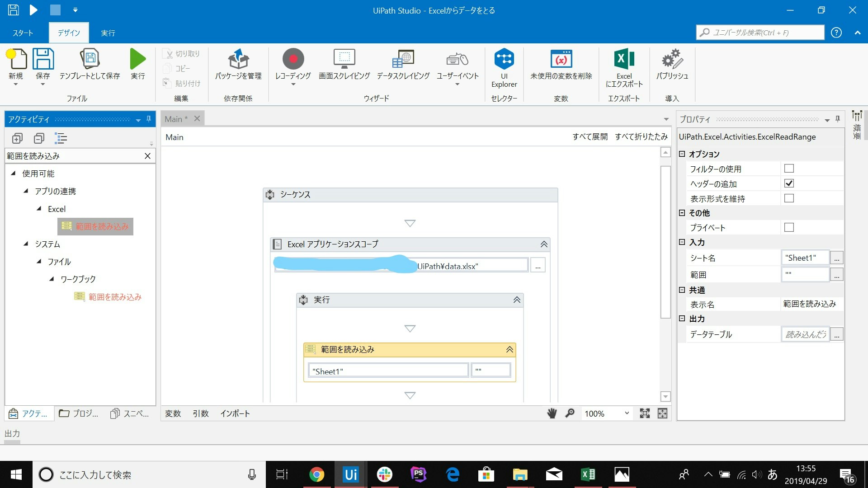Click the Recording icon in the ribbon
868x488 pixels.
293,59
